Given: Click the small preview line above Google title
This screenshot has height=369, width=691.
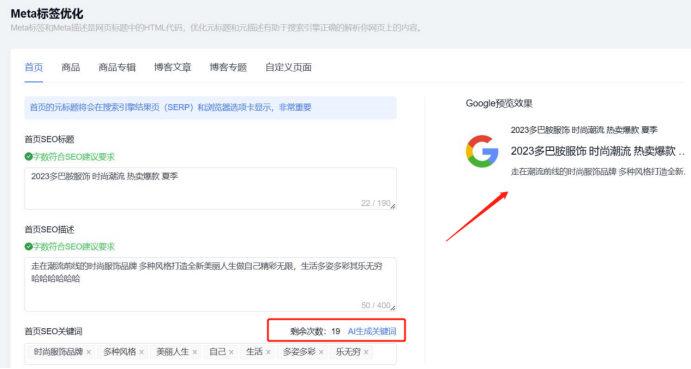Looking at the screenshot, I should [584, 130].
